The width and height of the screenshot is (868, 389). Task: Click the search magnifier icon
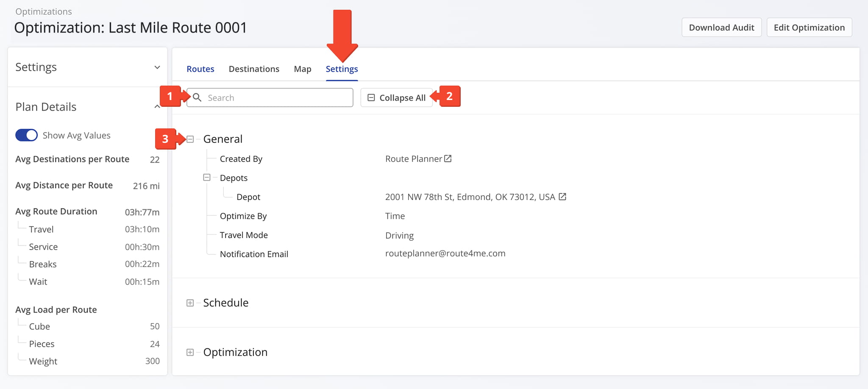[x=197, y=97]
